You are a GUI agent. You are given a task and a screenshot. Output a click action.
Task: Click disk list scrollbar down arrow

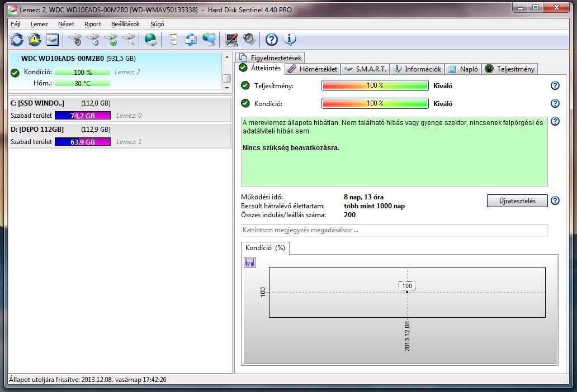tap(226, 88)
